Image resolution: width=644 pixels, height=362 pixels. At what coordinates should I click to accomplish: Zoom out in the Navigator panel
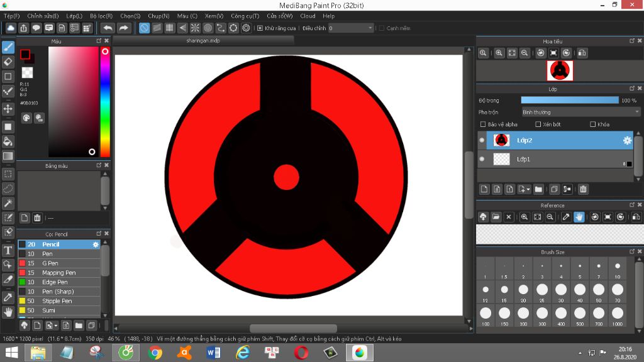pos(525,53)
